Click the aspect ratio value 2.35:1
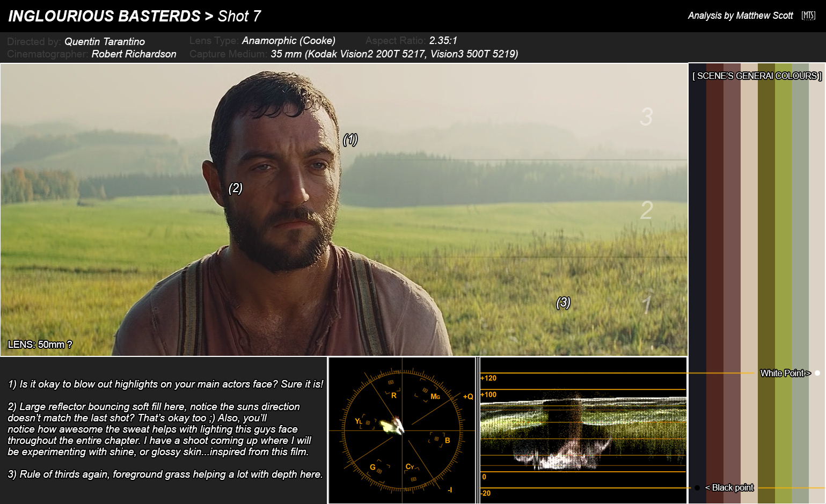The image size is (826, 504). [x=443, y=40]
